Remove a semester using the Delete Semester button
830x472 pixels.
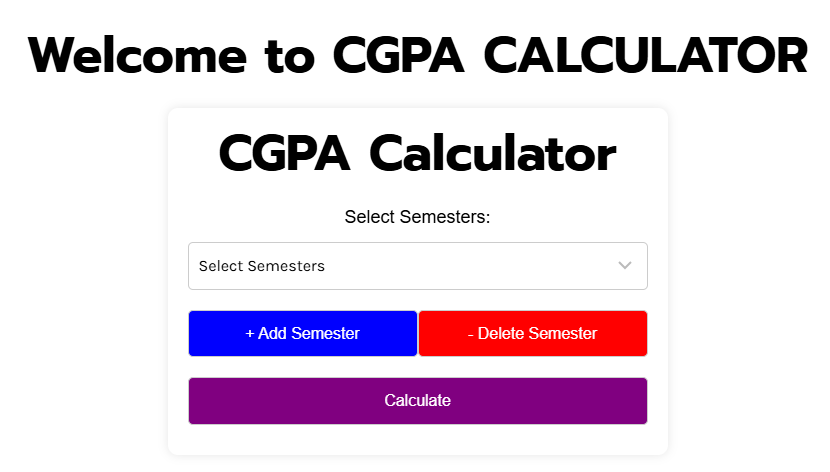533,333
